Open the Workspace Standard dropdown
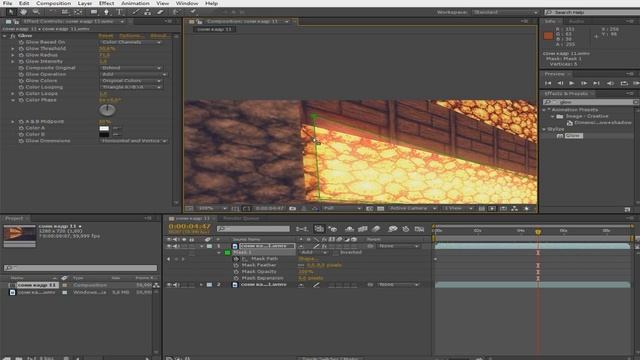 [506, 12]
